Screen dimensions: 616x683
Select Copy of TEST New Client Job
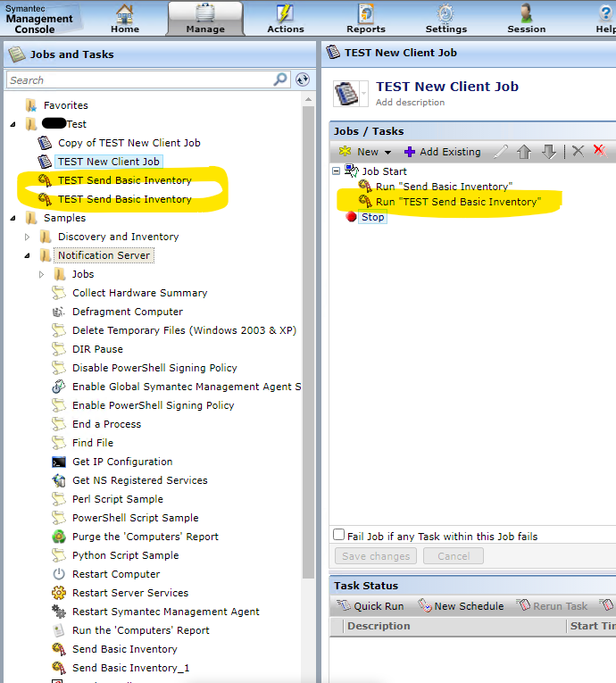click(129, 143)
